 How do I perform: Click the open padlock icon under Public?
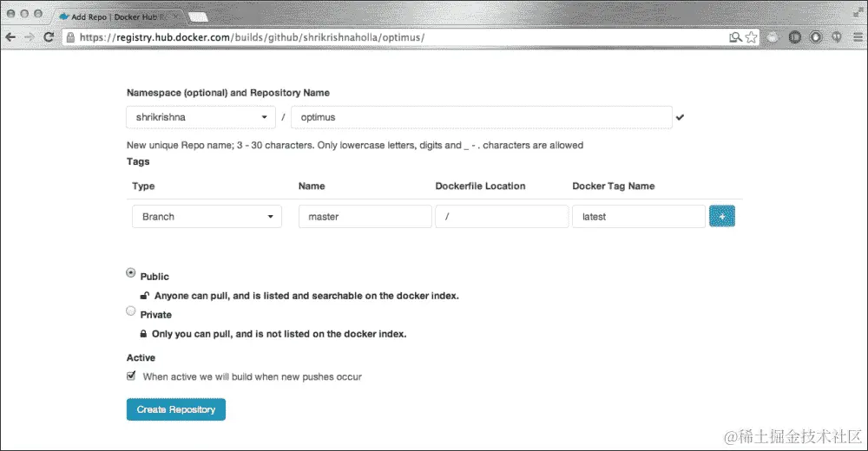[x=144, y=296]
